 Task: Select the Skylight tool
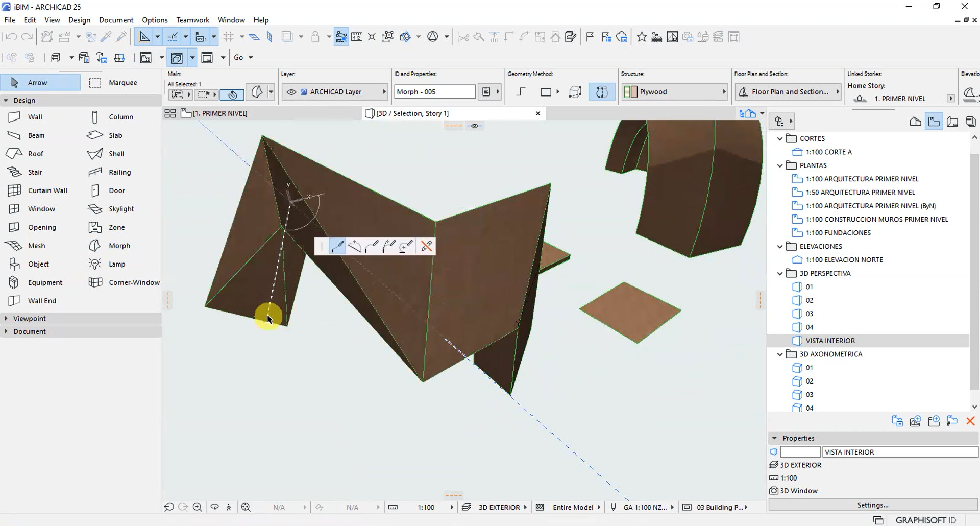pyautogui.click(x=121, y=209)
